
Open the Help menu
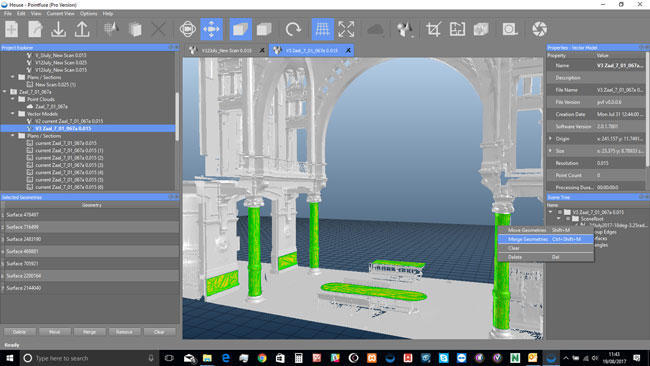point(108,13)
